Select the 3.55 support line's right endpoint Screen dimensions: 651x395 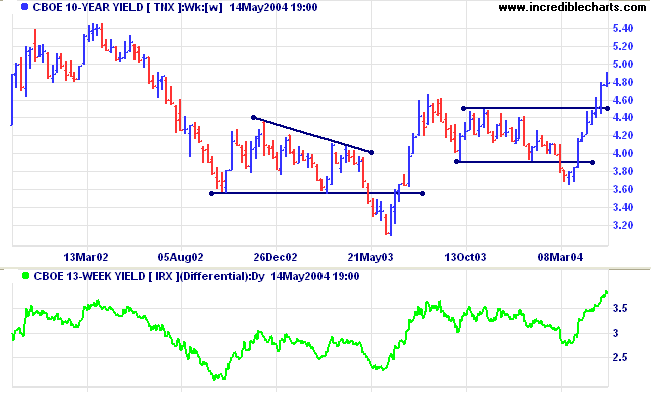pos(423,194)
